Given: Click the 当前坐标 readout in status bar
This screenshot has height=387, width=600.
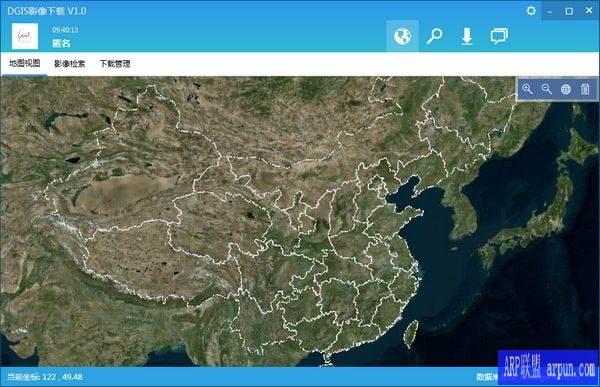Looking at the screenshot, I should [x=45, y=377].
